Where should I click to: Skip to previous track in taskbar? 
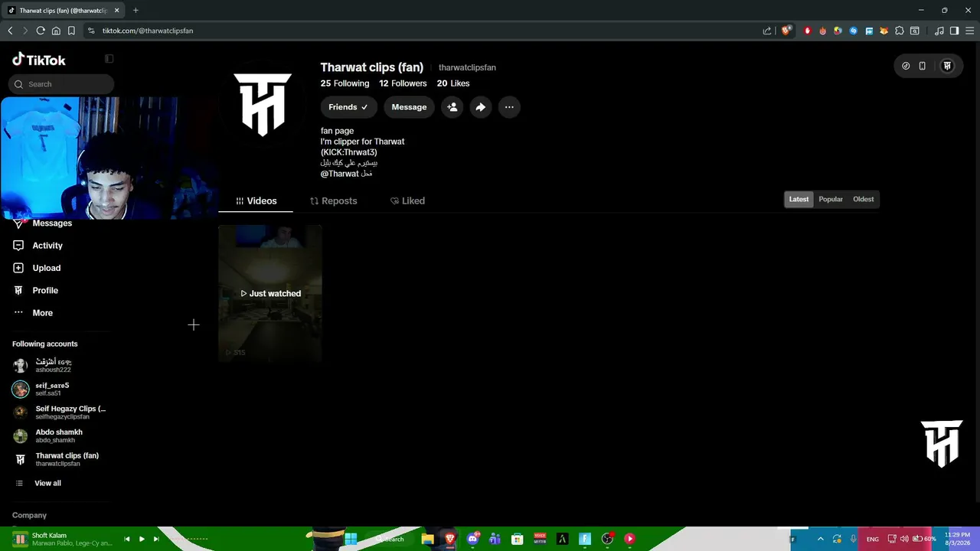point(127,539)
